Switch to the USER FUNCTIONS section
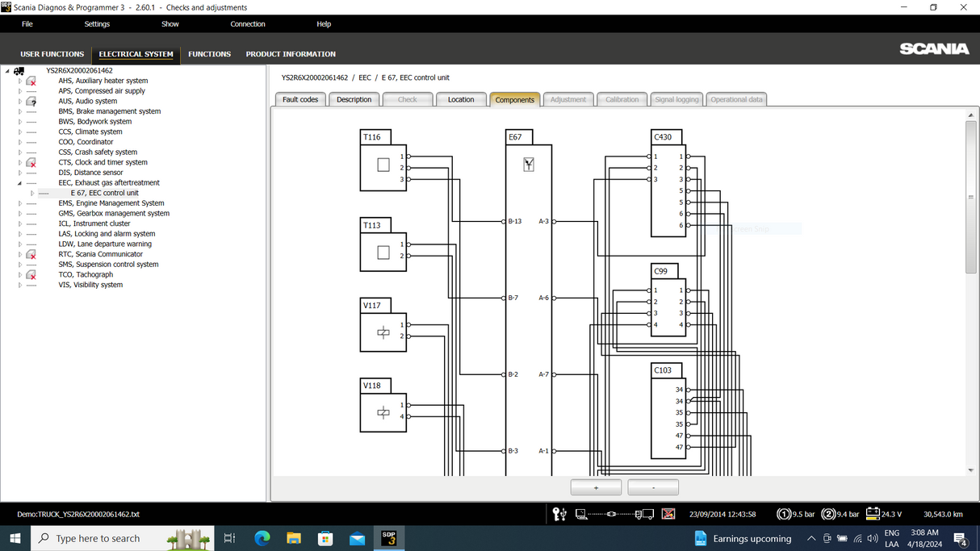The image size is (980, 551). [x=52, y=54]
